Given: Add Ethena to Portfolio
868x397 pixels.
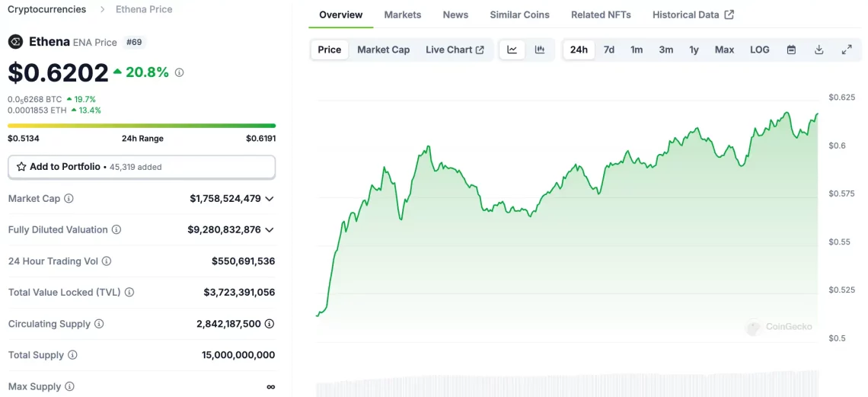Looking at the screenshot, I should (x=142, y=167).
